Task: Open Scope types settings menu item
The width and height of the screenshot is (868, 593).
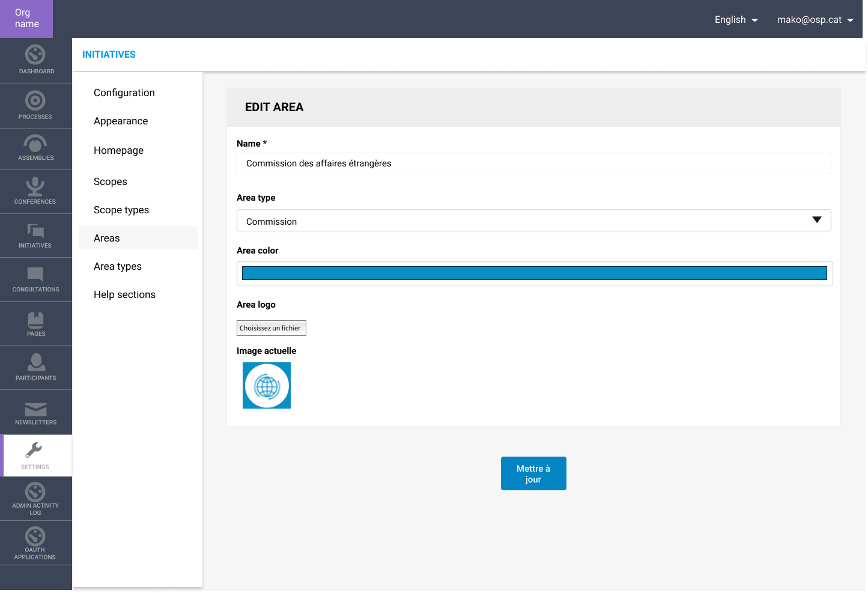Action: tap(121, 210)
